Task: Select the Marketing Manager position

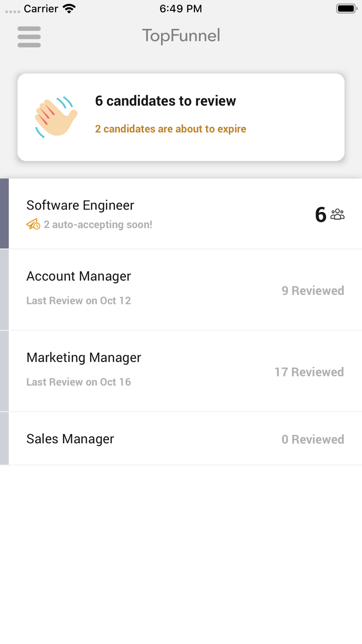Action: click(181, 371)
